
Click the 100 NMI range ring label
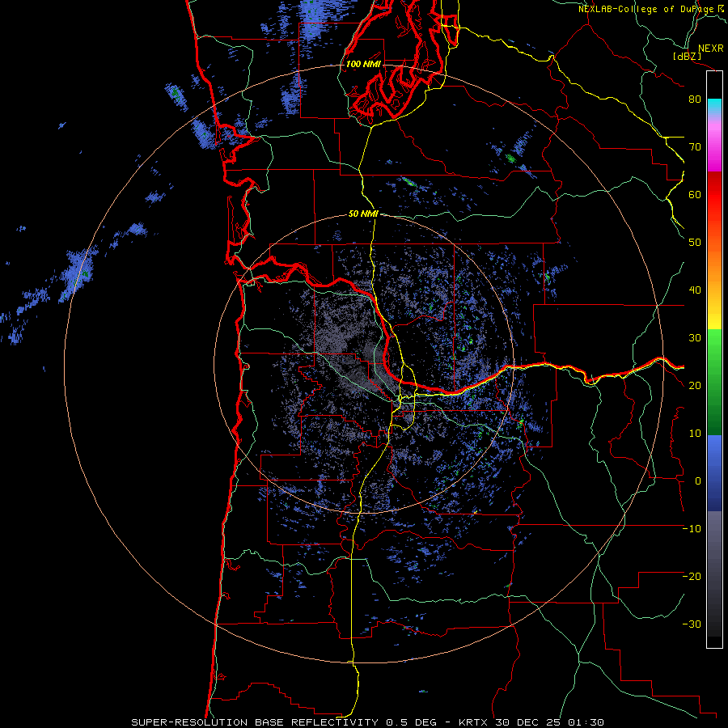362,64
